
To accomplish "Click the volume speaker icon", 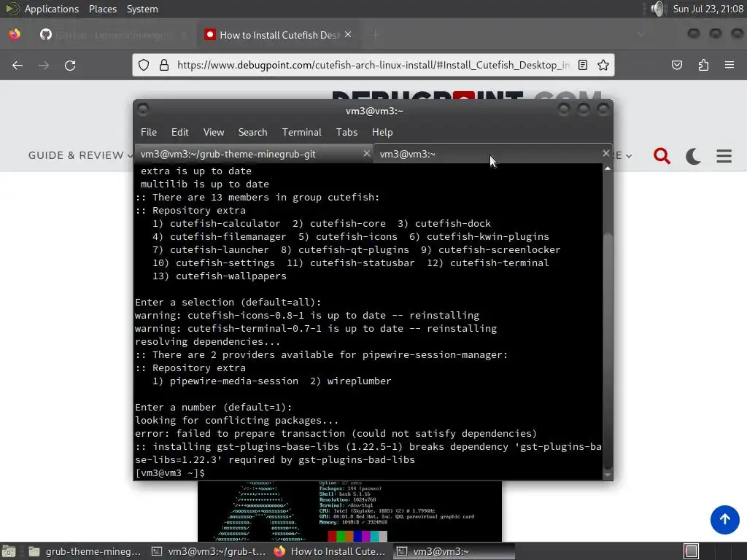I will pos(657,9).
